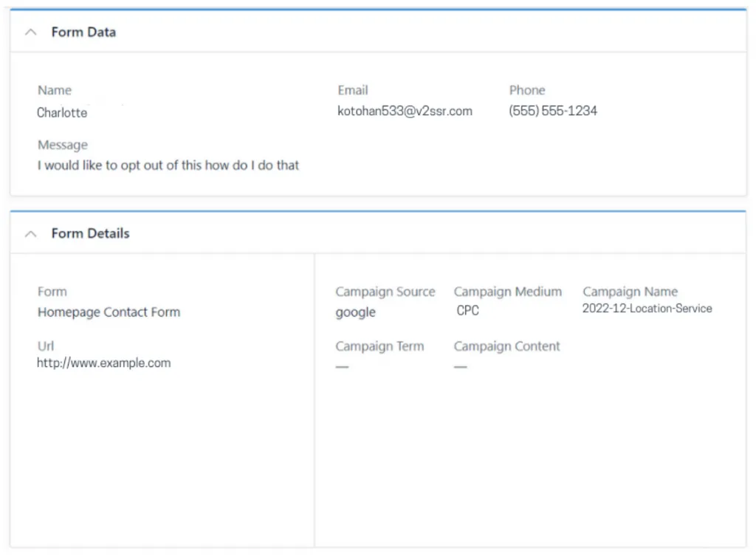Select the name value Charlotte
Viewport: 756px width, 556px height.
point(62,113)
